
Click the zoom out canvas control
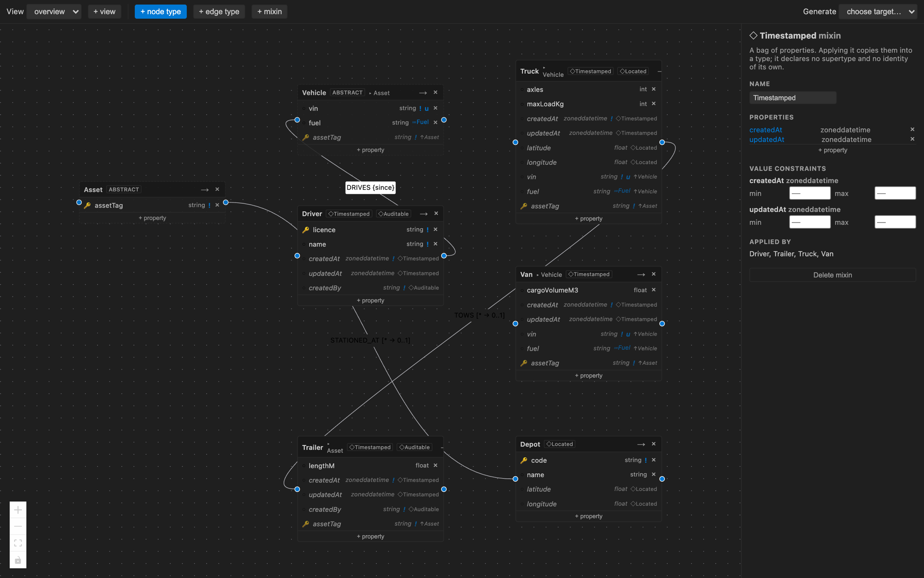point(18,526)
